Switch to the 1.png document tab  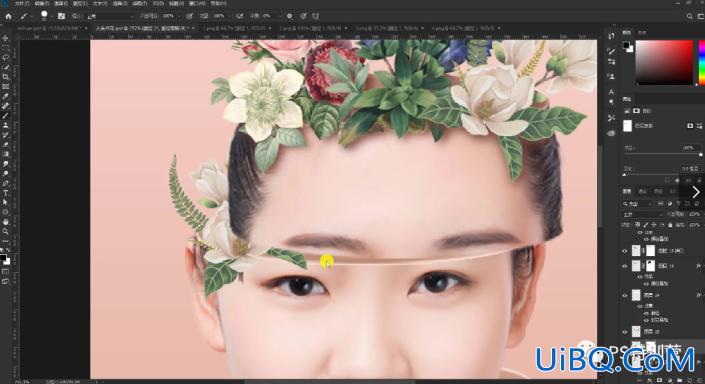tap(236, 28)
